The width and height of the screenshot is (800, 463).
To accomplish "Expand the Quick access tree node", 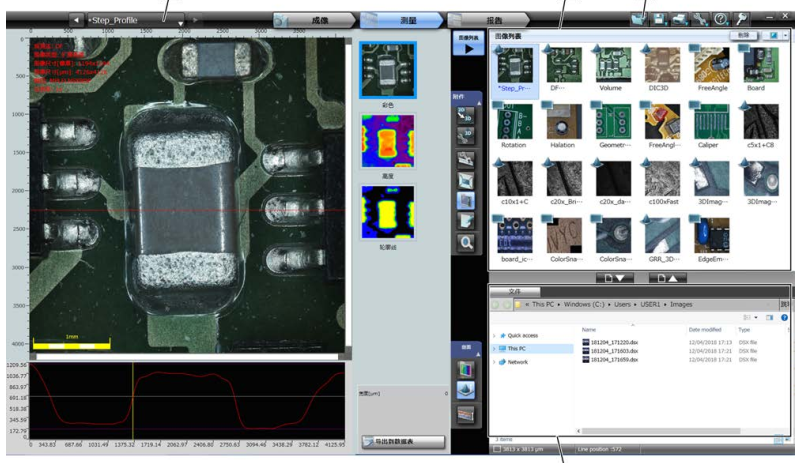I will (x=496, y=336).
